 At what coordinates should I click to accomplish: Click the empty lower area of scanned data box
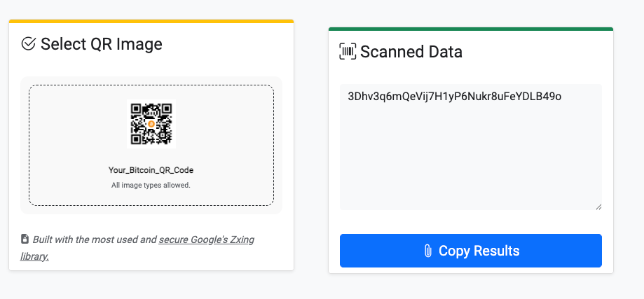tap(470, 175)
